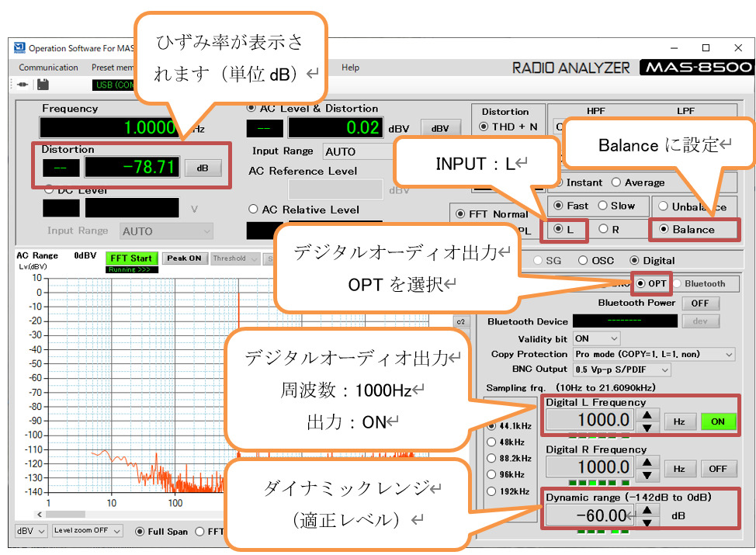Click the Peak ON button
This screenshot has height=555, width=756.
point(184,258)
